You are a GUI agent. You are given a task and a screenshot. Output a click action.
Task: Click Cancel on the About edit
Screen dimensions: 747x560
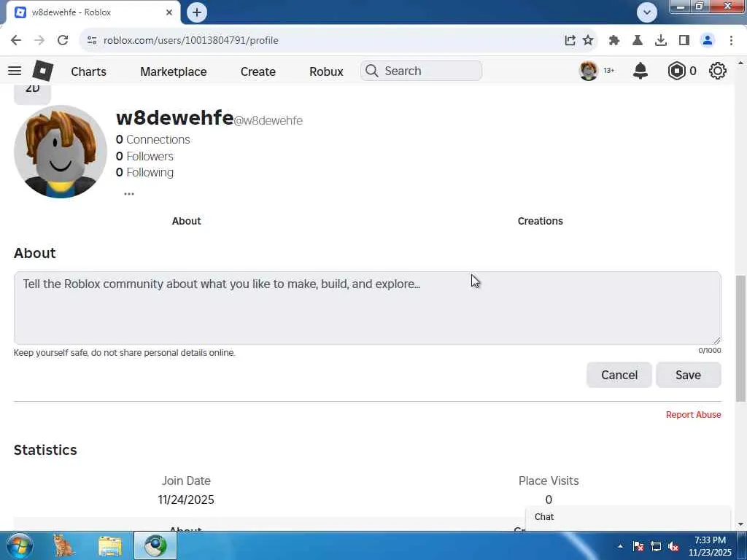[619, 375]
